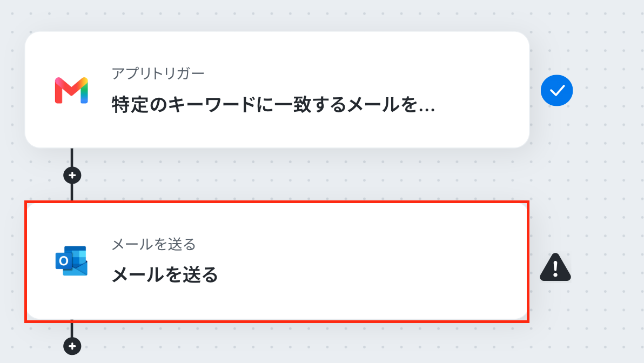
Task: Open the Outlook メールを送る step card
Action: [277, 261]
